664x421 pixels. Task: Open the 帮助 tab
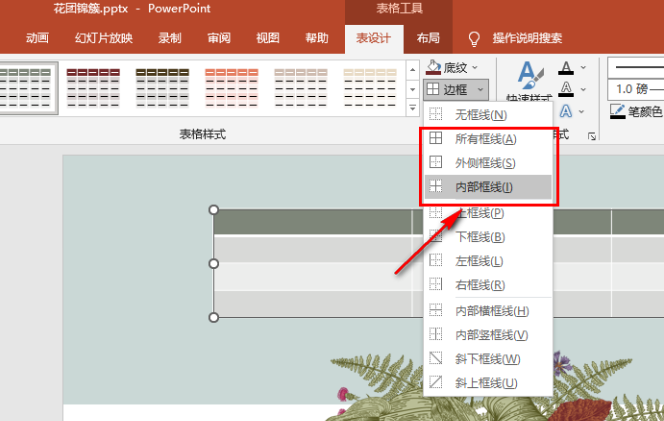click(317, 38)
